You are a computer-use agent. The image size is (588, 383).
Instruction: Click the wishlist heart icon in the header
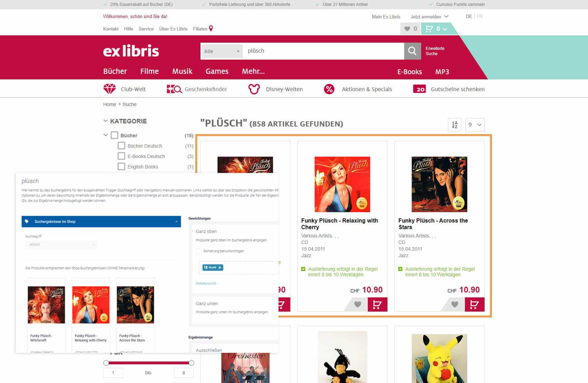[407, 28]
